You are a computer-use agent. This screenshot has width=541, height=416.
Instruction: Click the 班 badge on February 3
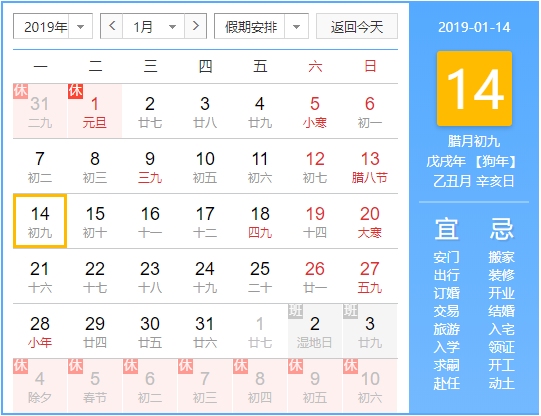pyautogui.click(x=350, y=311)
